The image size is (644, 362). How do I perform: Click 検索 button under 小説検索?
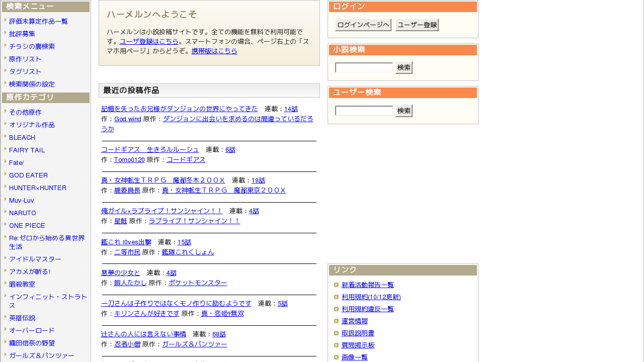[x=404, y=67]
